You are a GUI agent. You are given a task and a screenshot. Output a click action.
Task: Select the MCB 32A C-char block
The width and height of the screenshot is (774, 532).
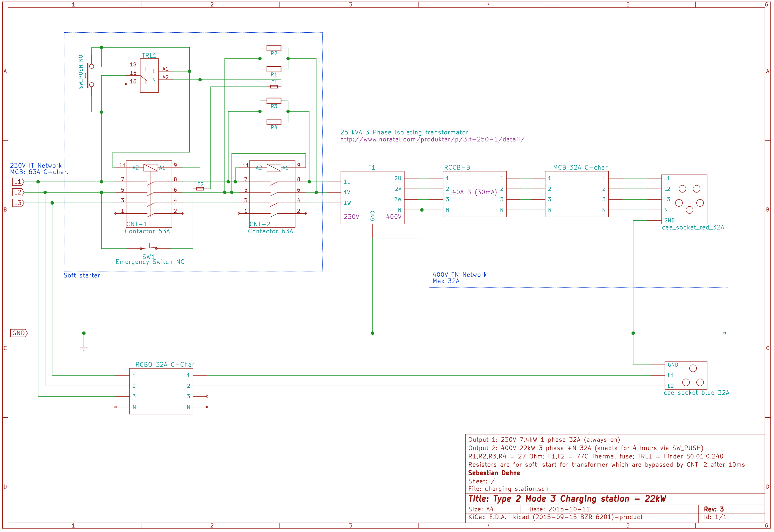pyautogui.click(x=577, y=194)
